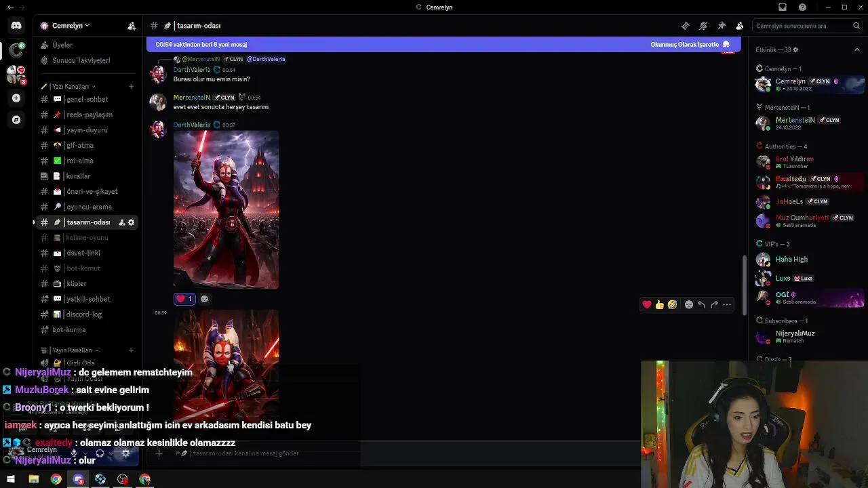Select the Cemrelyn server icon in server list
This screenshot has width=868, height=488.
point(16,50)
